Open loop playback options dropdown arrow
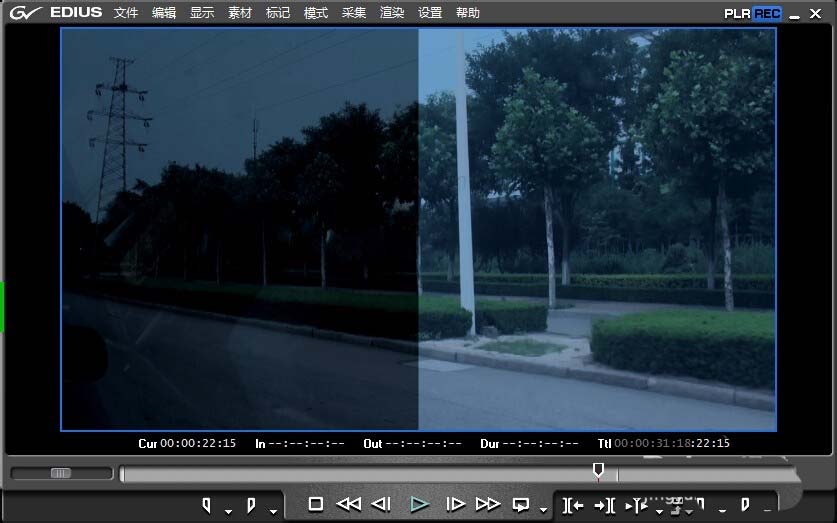Screen dimensions: 837x523 [x=543, y=510]
